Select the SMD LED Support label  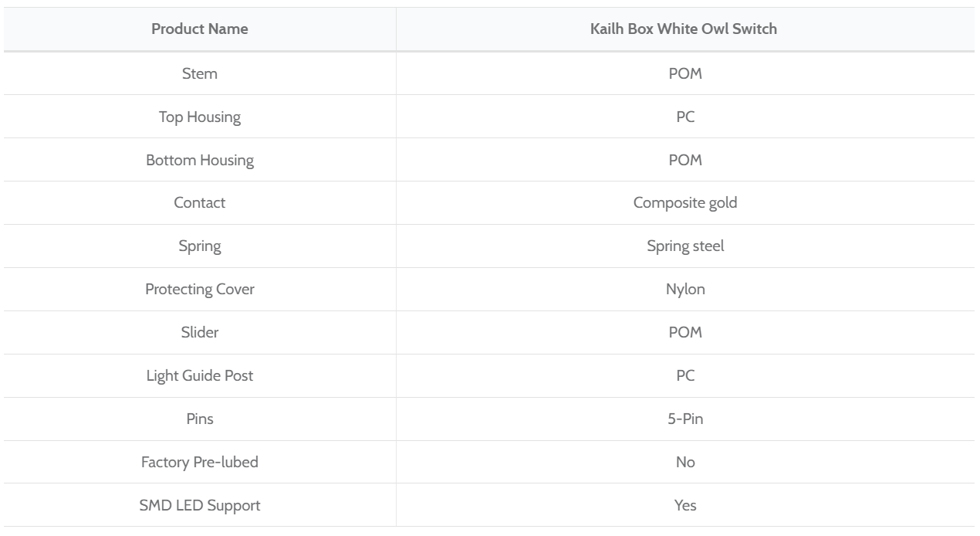click(x=199, y=506)
